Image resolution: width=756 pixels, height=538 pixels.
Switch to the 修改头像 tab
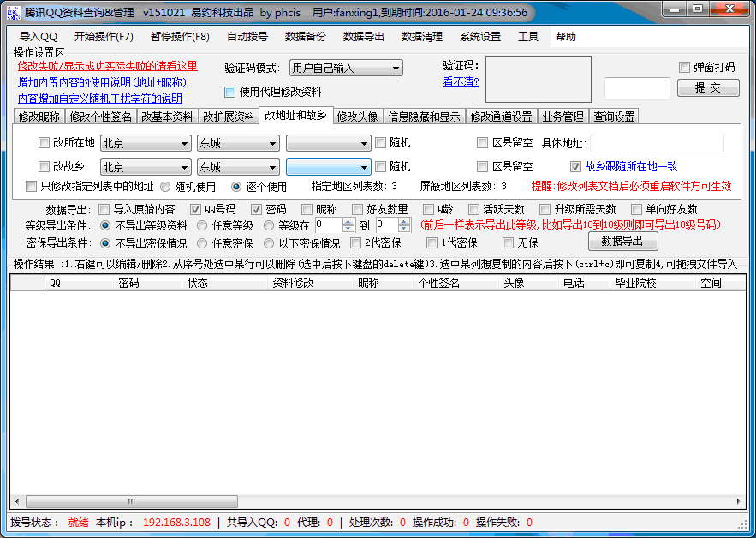[x=357, y=117]
